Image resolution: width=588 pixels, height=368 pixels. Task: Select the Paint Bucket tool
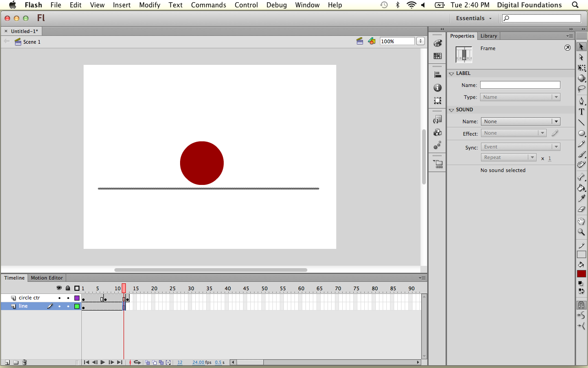pos(581,188)
